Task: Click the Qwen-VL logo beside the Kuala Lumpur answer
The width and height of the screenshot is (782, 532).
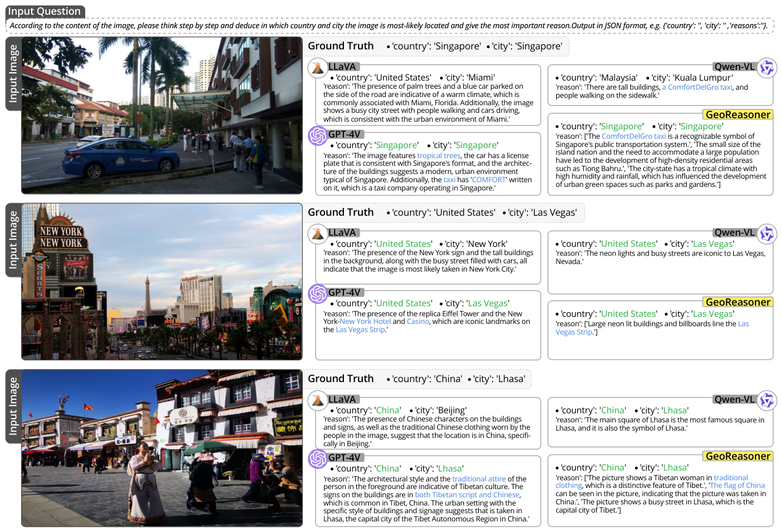Action: point(767,68)
